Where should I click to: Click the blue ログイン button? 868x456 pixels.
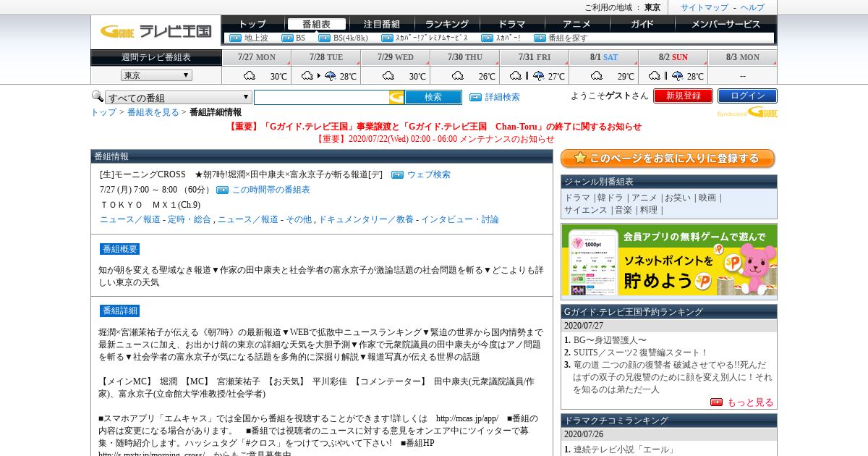tap(747, 96)
